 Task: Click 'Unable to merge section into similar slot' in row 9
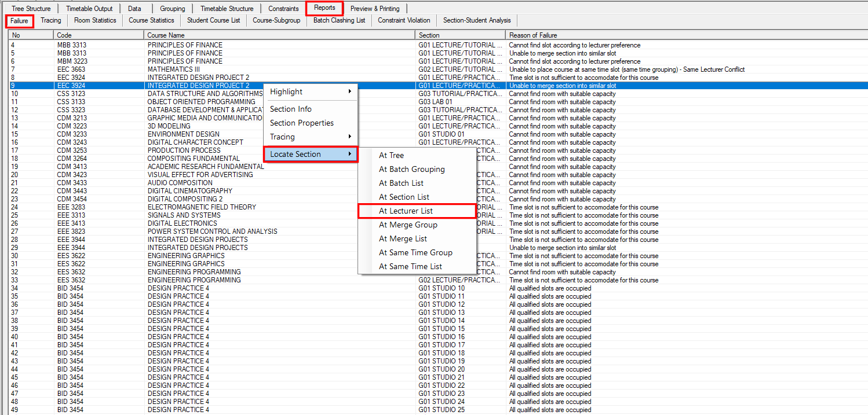point(563,86)
